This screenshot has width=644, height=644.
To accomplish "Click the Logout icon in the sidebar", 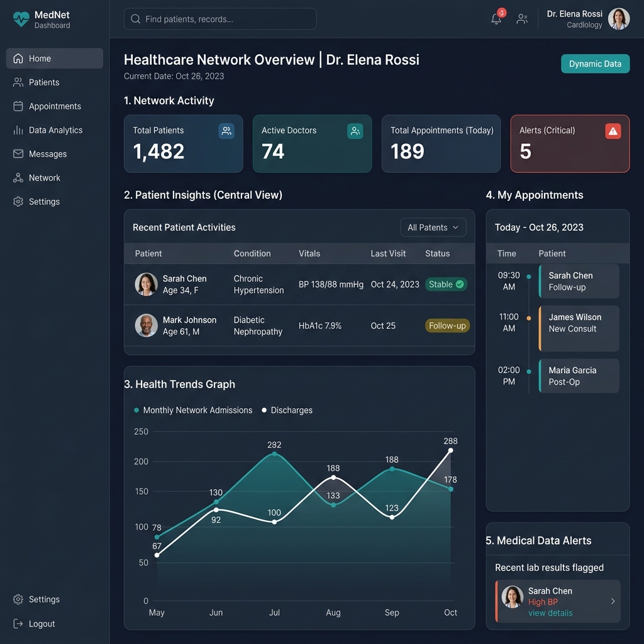I will click(18, 623).
